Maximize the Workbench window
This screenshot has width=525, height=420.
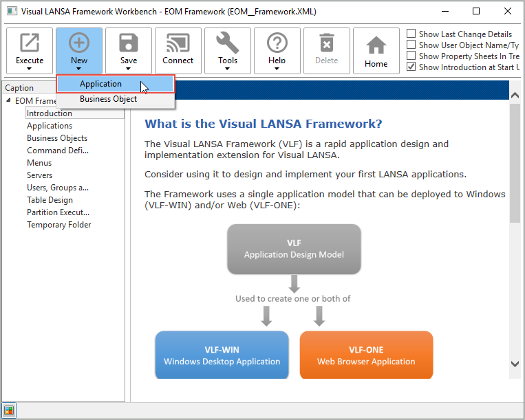(x=476, y=12)
